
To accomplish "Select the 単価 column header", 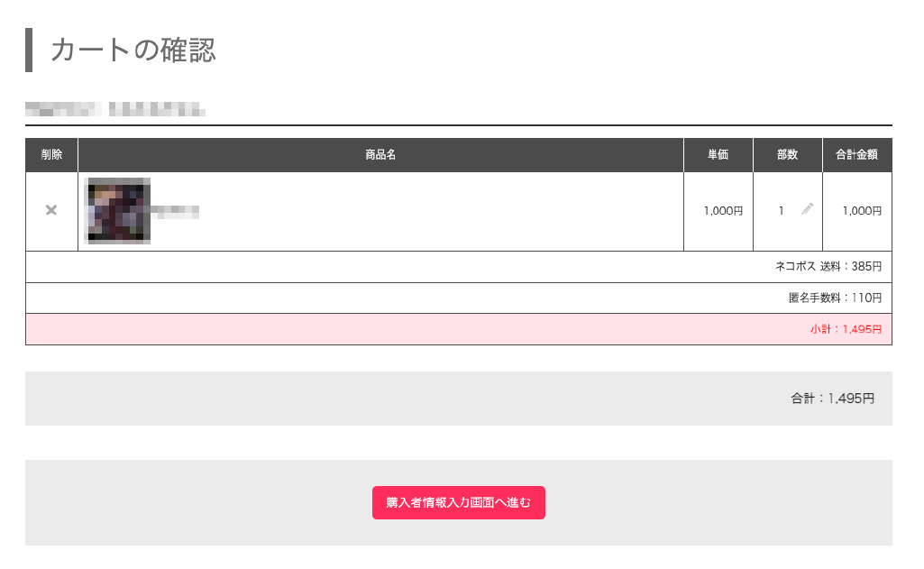I will [718, 155].
